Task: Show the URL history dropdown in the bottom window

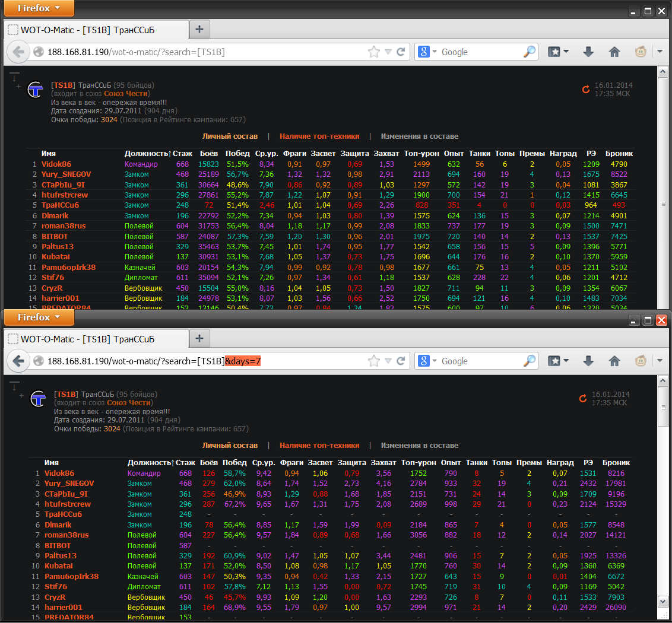Action: [387, 361]
